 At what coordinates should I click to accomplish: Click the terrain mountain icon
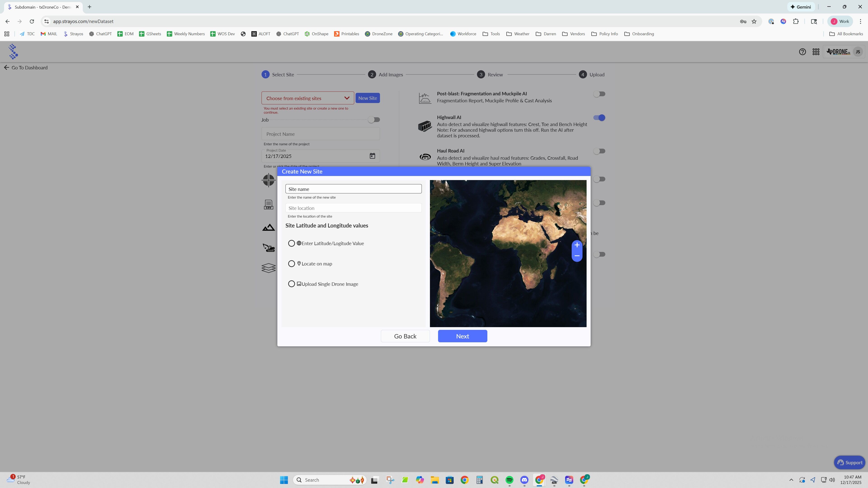[269, 228]
